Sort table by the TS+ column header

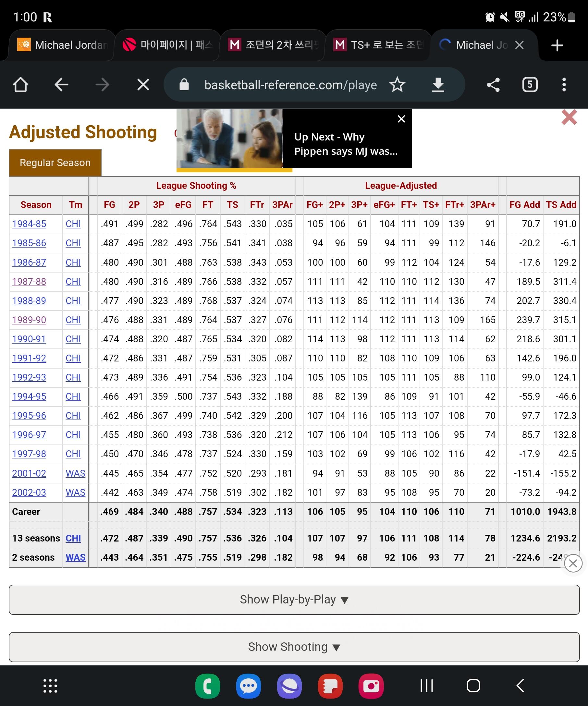pyautogui.click(x=431, y=205)
